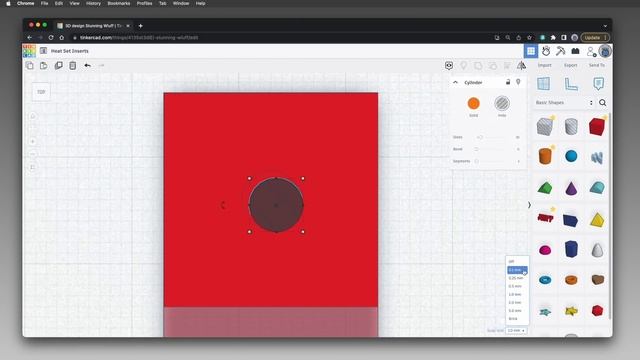Screen dimensions: 640x360
Task: Open Sim Lab icon
Action: [x=546, y=51]
